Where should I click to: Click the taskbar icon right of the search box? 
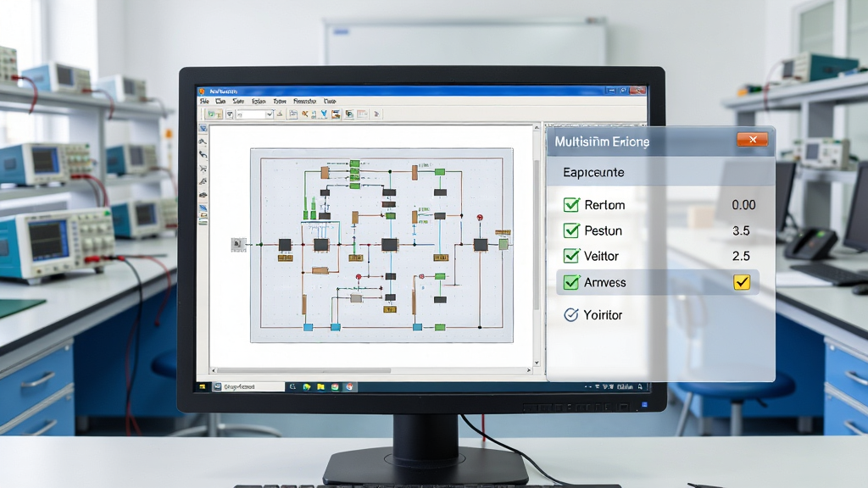click(292, 386)
